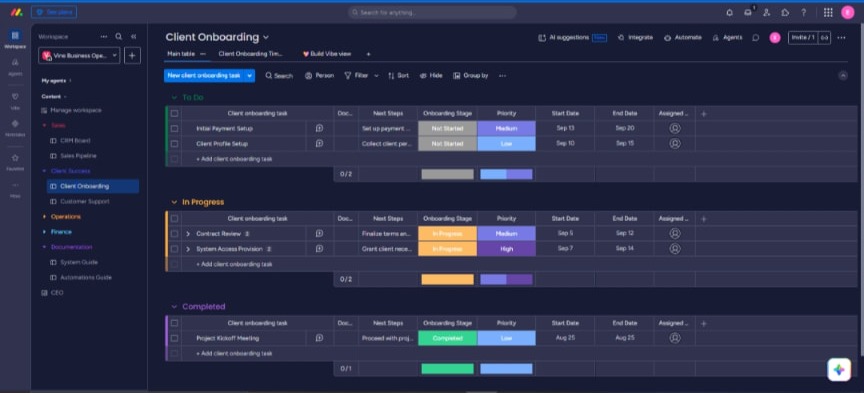
Task: Check the Project Kickoff Meeting row checkbox
Action: tap(174, 338)
